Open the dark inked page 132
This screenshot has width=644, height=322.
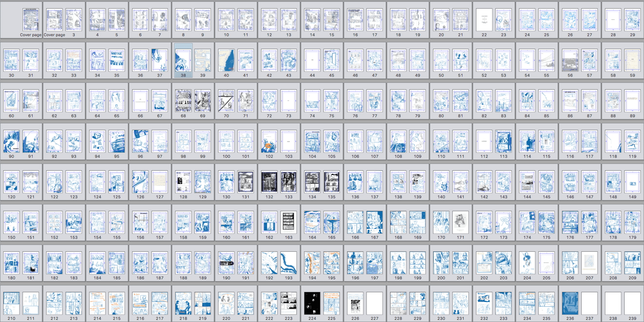pos(269,182)
